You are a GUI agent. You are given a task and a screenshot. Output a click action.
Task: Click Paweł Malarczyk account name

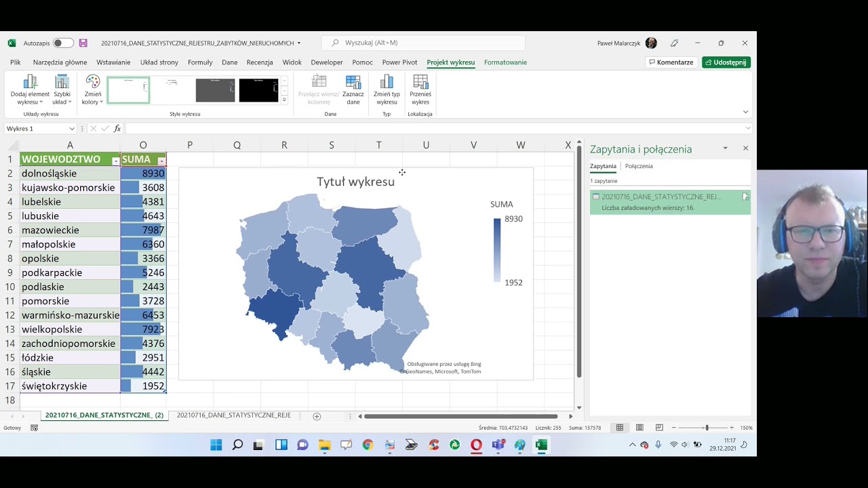click(618, 43)
